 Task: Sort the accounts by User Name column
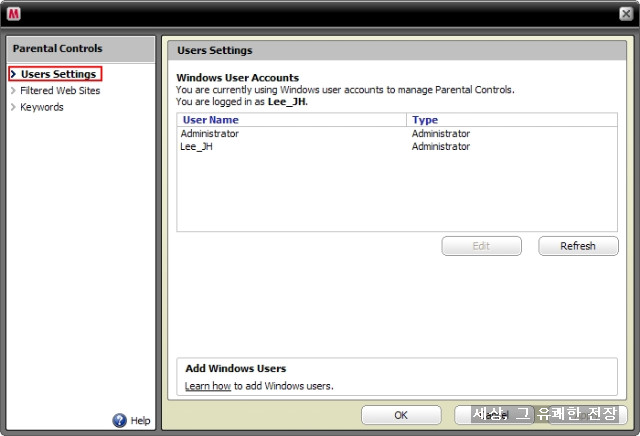292,120
